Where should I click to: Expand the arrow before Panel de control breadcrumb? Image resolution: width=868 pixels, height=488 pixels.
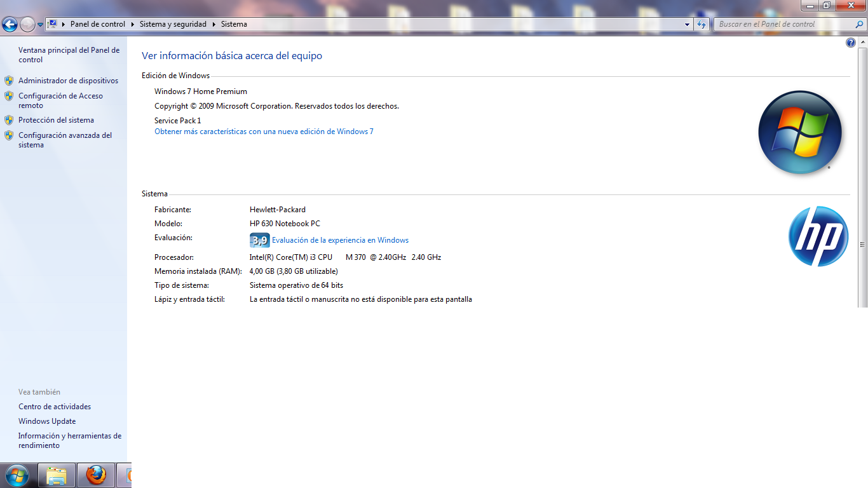[x=64, y=24]
